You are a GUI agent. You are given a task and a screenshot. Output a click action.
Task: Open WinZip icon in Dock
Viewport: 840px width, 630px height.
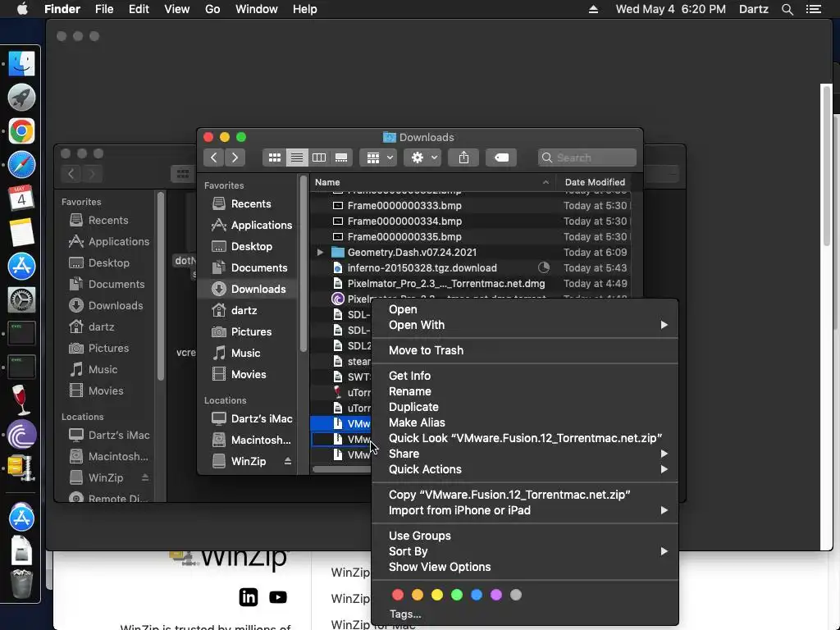pos(21,468)
